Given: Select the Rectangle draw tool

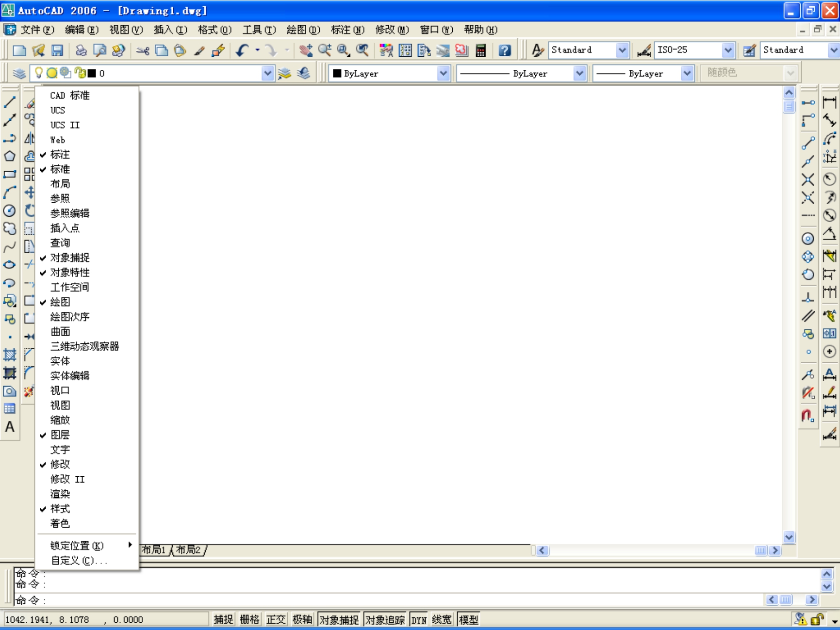Looking at the screenshot, I should (10, 174).
